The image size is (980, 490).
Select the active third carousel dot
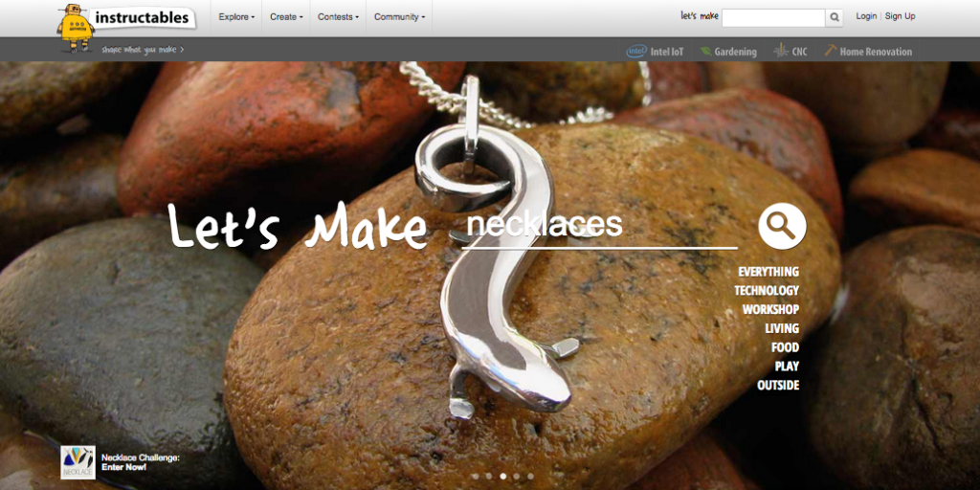coord(503,477)
